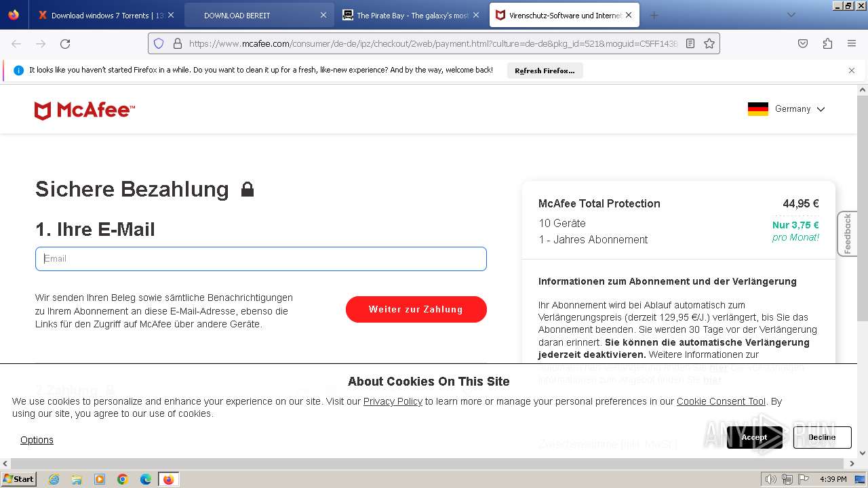Click the McAfee logo

point(85,110)
